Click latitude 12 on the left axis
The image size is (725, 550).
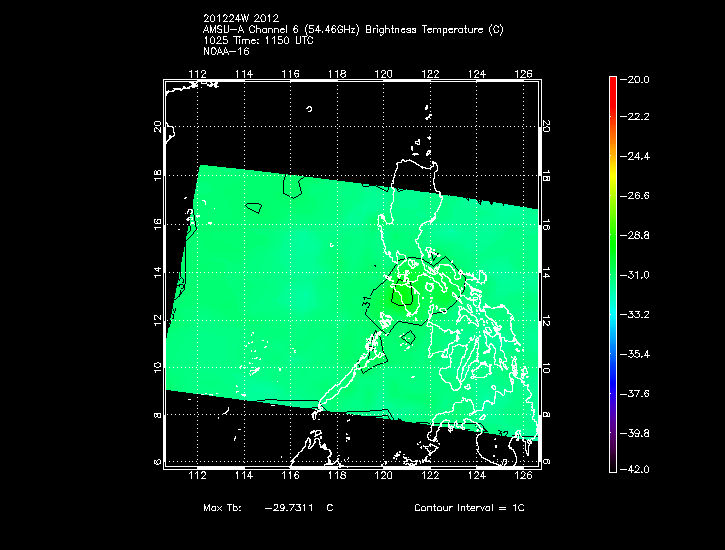(x=158, y=320)
